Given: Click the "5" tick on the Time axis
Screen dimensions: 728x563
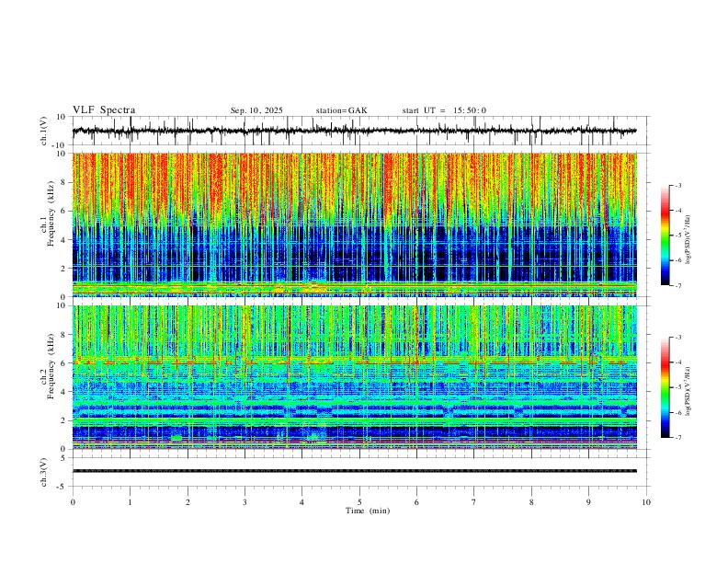Looking at the screenshot, I should [359, 502].
